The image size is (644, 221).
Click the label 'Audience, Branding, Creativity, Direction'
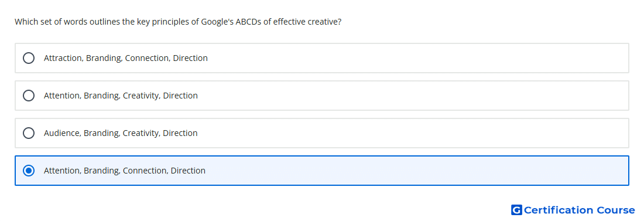[121, 133]
